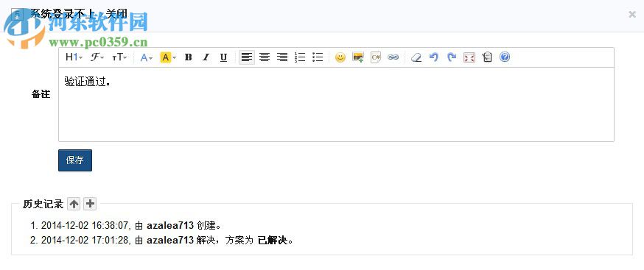
Task: Insert a C# code block
Action: [375, 57]
